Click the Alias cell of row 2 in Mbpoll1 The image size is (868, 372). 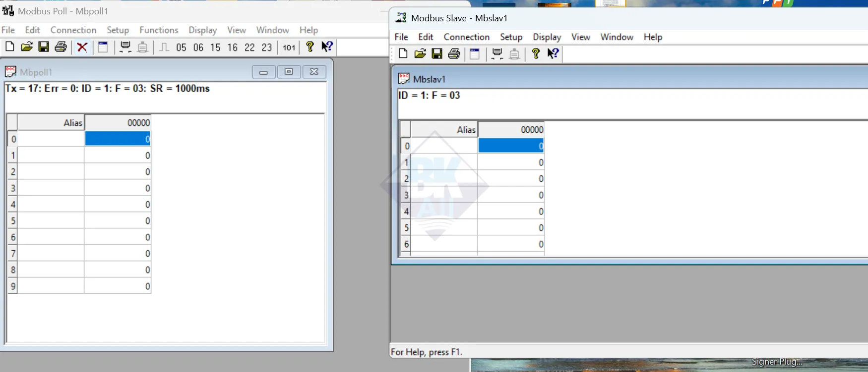click(x=51, y=172)
